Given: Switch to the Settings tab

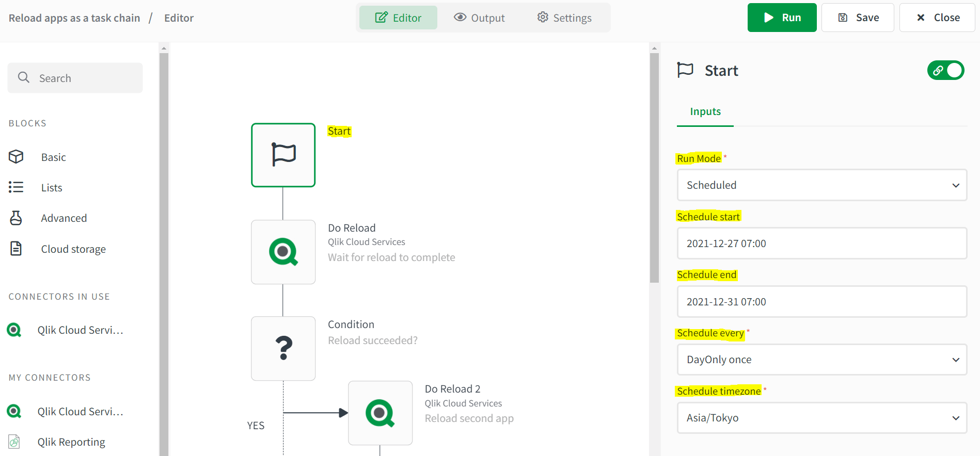Looking at the screenshot, I should point(564,18).
